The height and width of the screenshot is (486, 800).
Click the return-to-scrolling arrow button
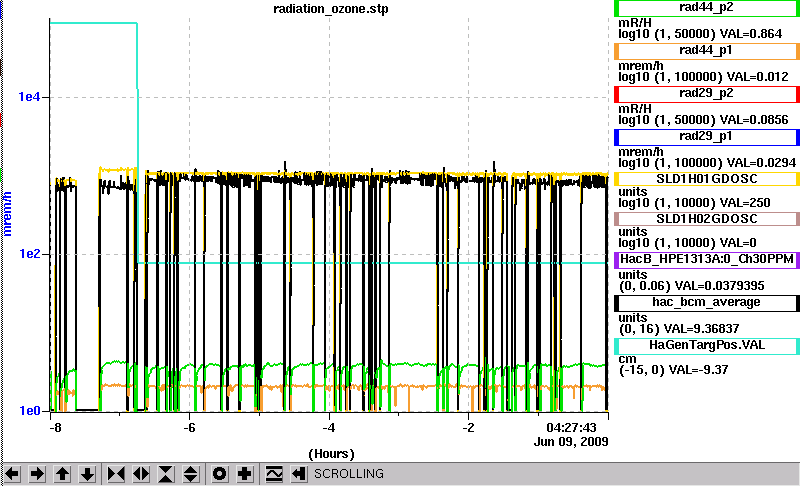click(299, 474)
